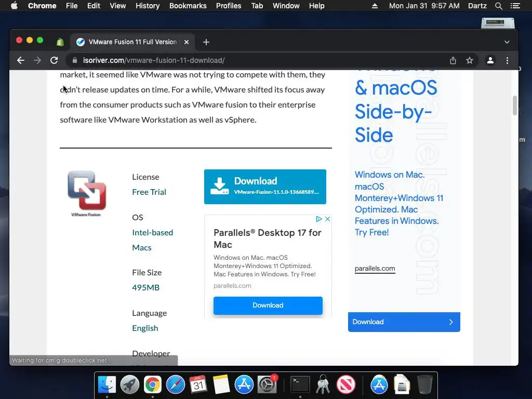Click the VMware Fusion logo image

(x=87, y=193)
